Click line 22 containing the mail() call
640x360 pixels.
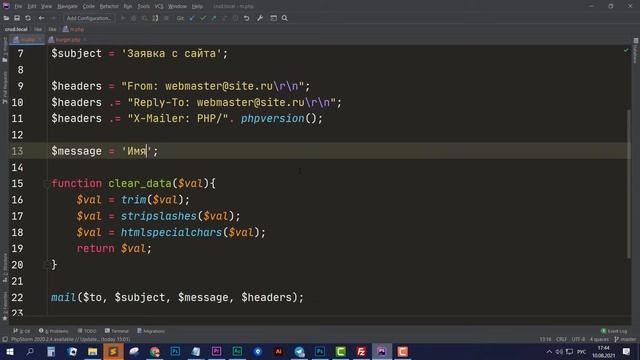pos(177,298)
